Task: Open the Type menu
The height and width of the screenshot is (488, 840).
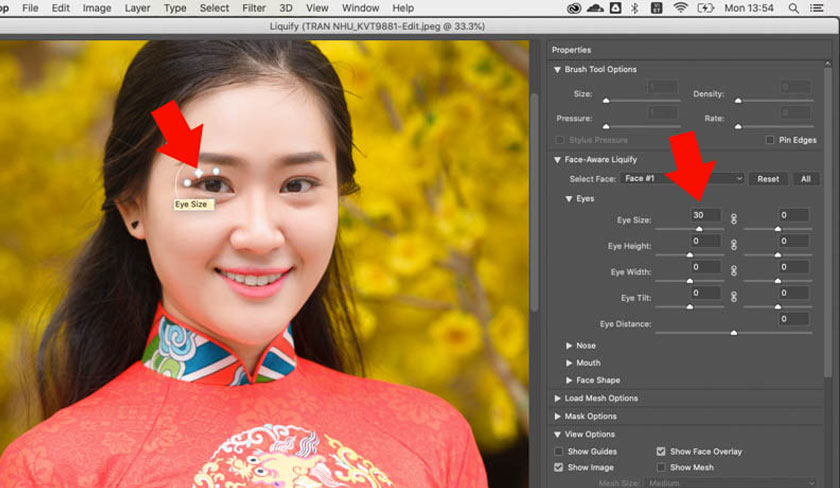Action: coord(175,8)
